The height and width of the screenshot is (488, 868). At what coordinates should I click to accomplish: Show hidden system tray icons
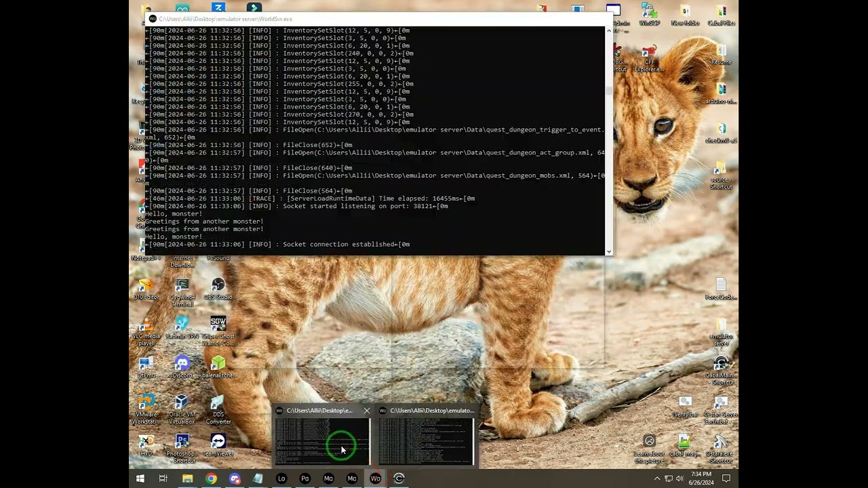pyautogui.click(x=656, y=479)
